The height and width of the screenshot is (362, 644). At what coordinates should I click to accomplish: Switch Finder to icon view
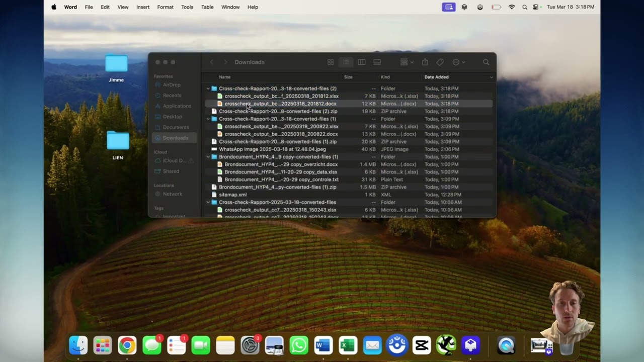[x=331, y=62]
